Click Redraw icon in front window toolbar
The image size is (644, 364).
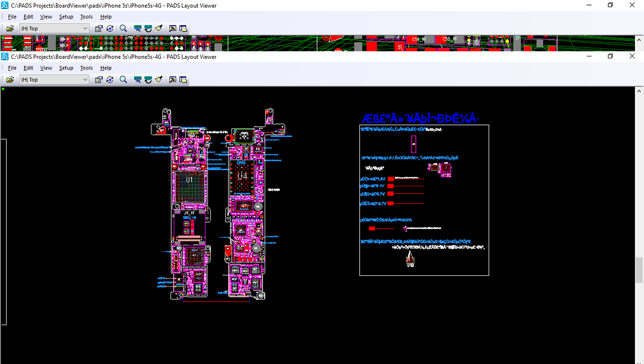[148, 80]
